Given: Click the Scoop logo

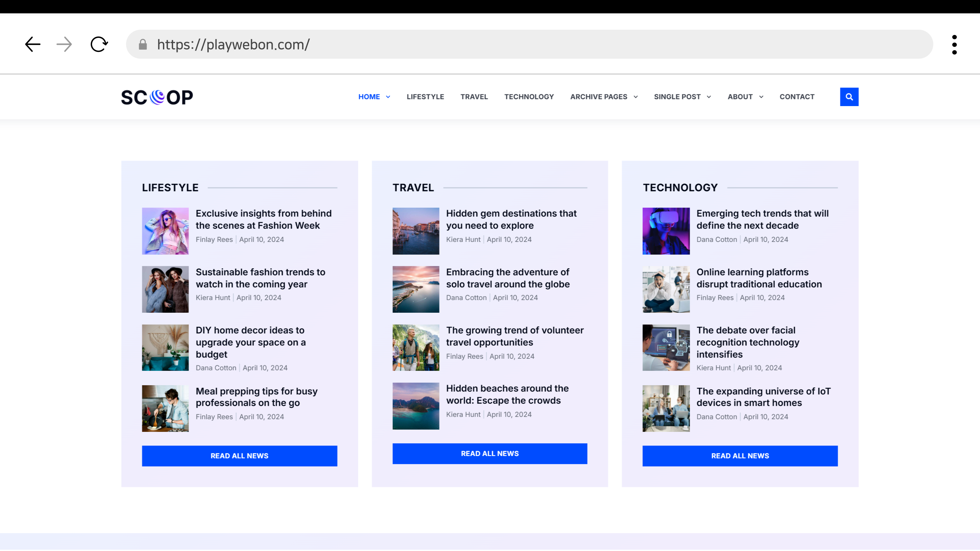Looking at the screenshot, I should pyautogui.click(x=157, y=97).
